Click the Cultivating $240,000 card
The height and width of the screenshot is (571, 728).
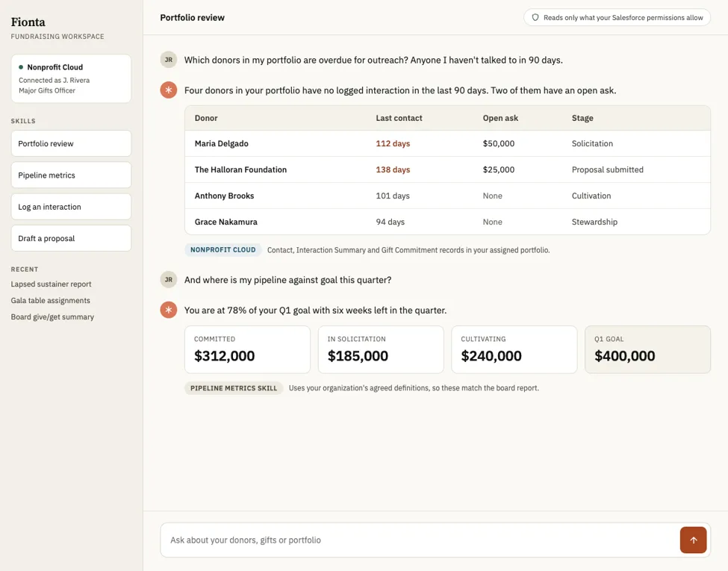point(514,349)
